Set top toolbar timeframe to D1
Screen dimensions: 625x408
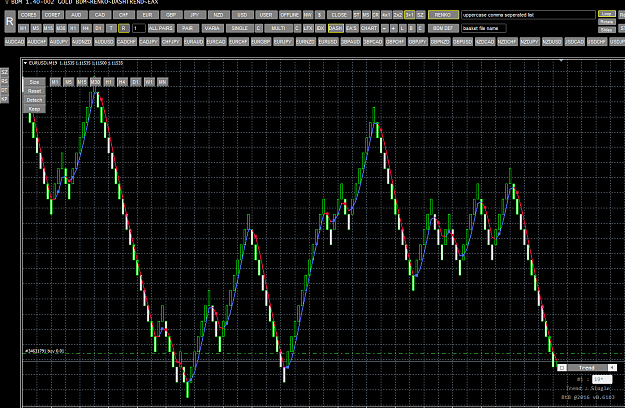click(98, 28)
